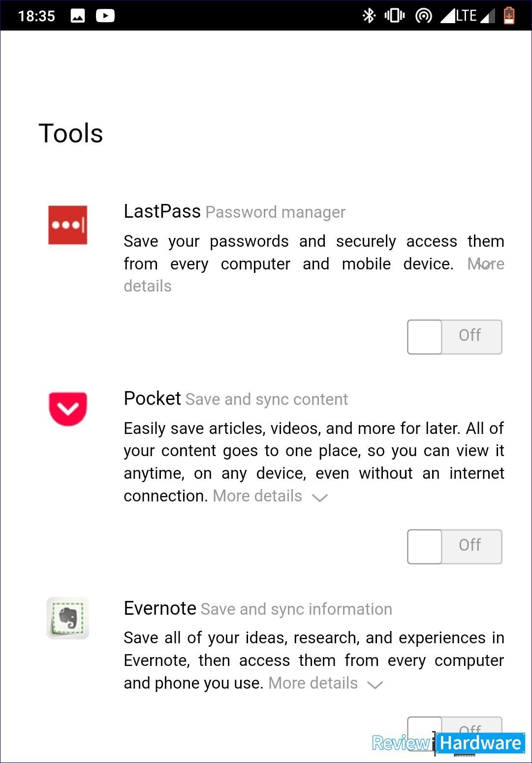Image resolution: width=532 pixels, height=763 pixels.
Task: Tap the Tools section heading
Action: point(71,133)
